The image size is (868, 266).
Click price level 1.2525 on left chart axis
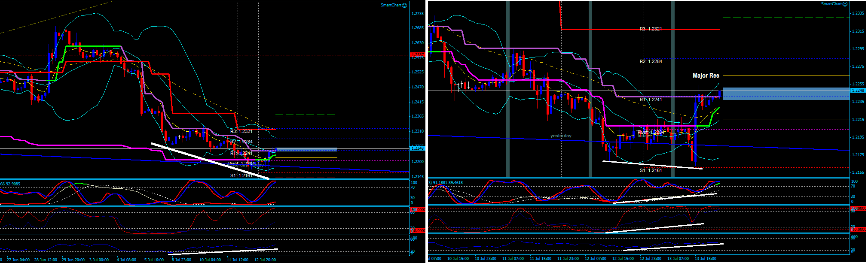(x=418, y=72)
